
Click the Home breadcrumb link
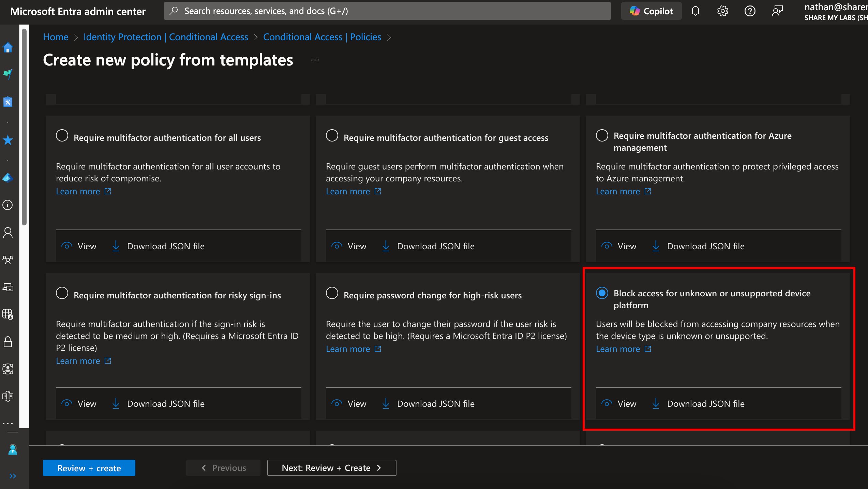tap(56, 37)
